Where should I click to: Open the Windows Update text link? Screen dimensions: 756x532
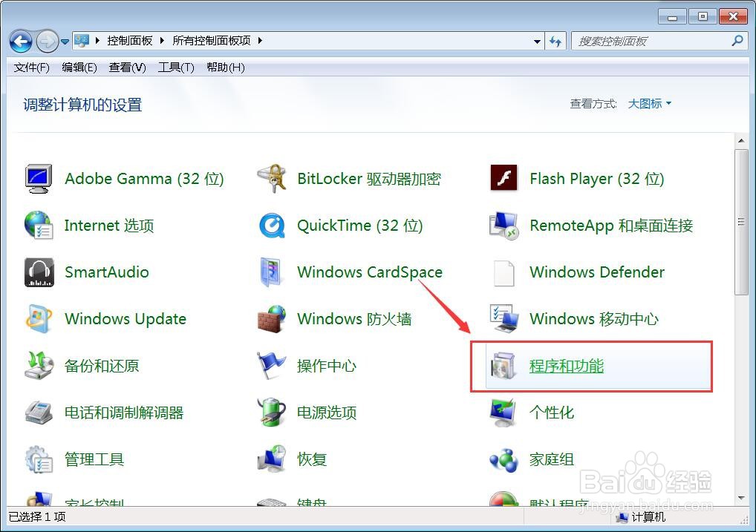(126, 319)
